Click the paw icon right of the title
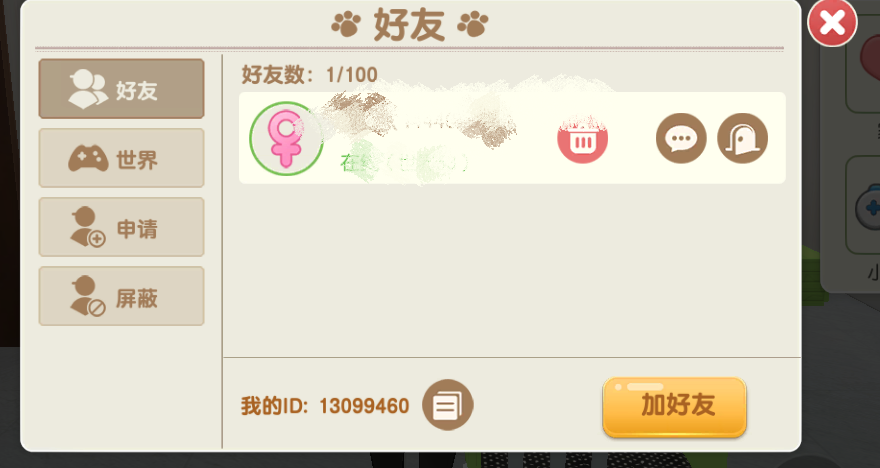This screenshot has height=468, width=880. pyautogui.click(x=473, y=25)
